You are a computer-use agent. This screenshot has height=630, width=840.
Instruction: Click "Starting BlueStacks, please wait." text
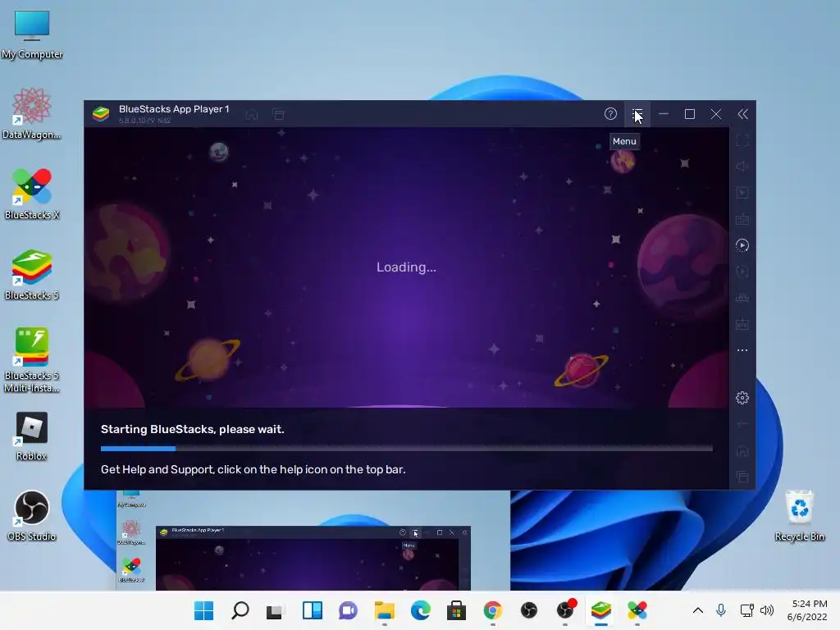(x=192, y=429)
